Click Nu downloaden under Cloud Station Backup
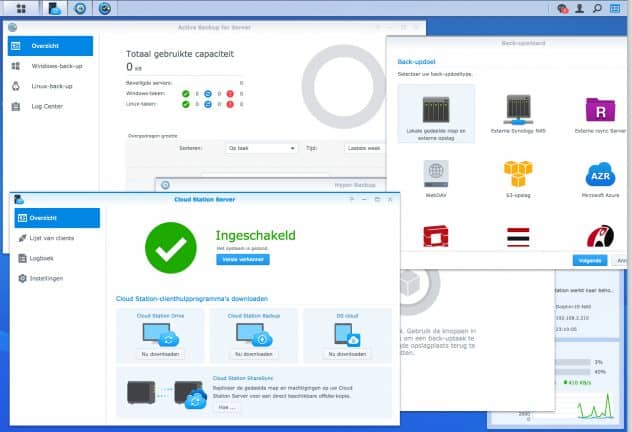The width and height of the screenshot is (632, 432). [254, 354]
